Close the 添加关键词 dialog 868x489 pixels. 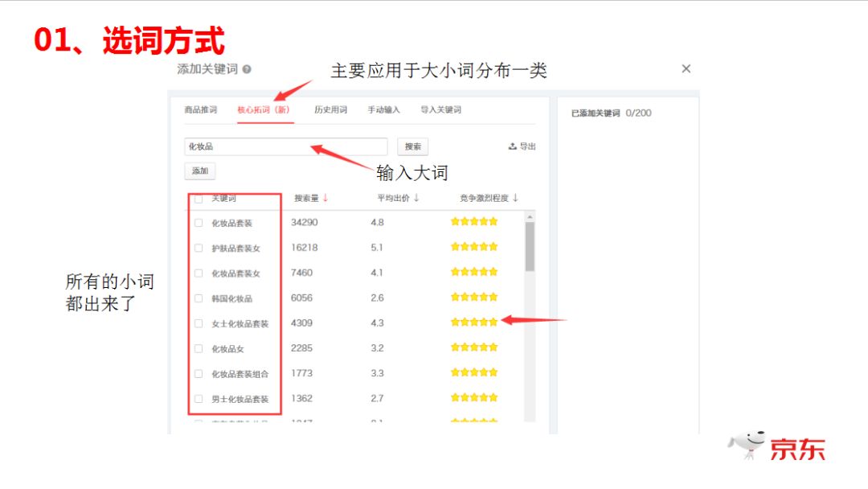[x=686, y=68]
